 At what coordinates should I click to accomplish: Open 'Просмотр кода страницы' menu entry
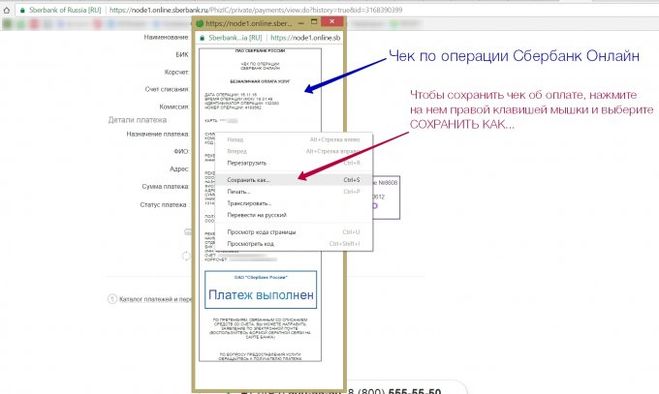coord(293,232)
